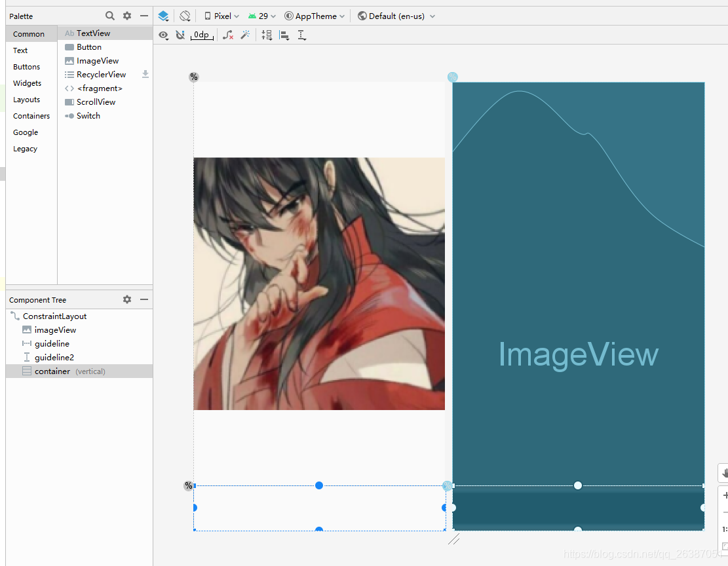The image size is (728, 566).
Task: Pick <fragment> from the palette
Action: click(105, 88)
